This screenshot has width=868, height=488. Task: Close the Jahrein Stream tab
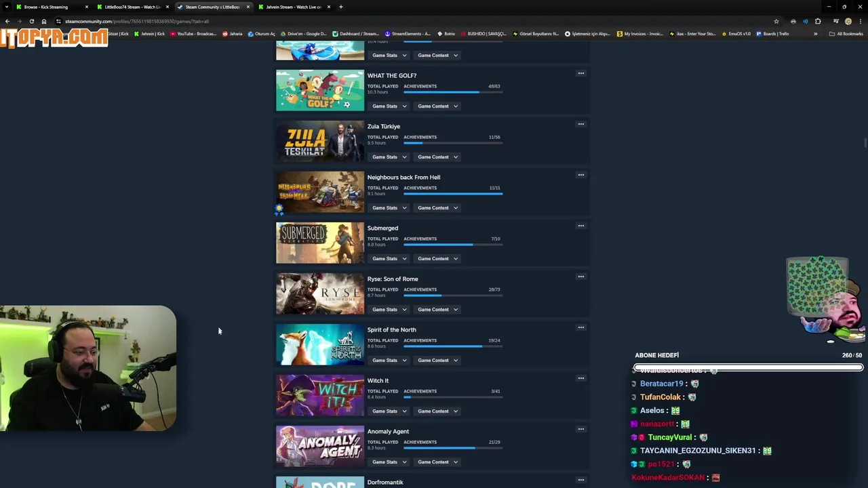coord(329,7)
